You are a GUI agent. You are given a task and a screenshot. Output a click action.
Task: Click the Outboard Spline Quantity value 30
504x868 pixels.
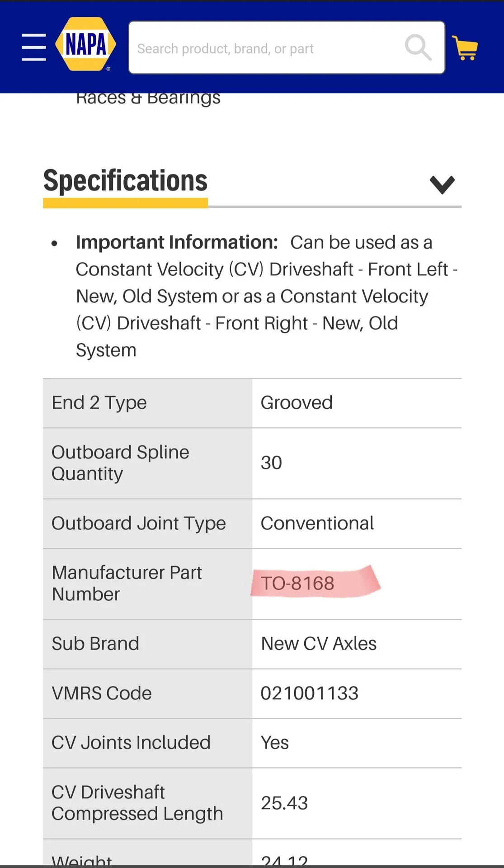click(x=271, y=463)
